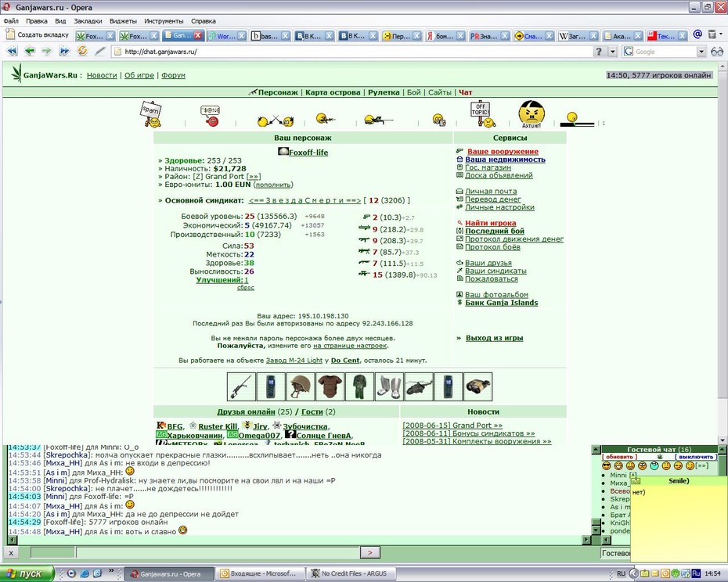Click Создать вкладку to open new tab

tap(37, 34)
